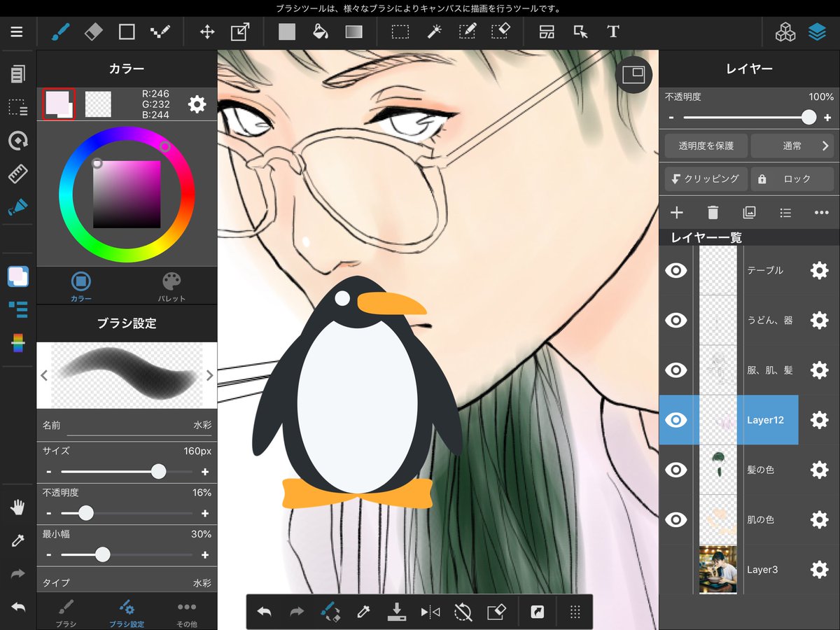This screenshot has width=840, height=630.
Task: Reset rotation icon in bottom bar
Action: pyautogui.click(x=463, y=612)
